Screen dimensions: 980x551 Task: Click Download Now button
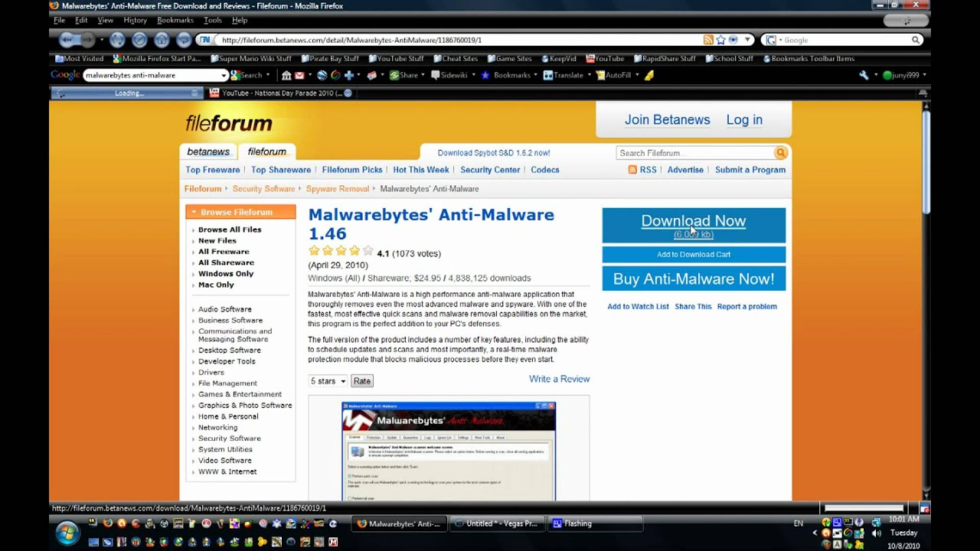point(694,226)
